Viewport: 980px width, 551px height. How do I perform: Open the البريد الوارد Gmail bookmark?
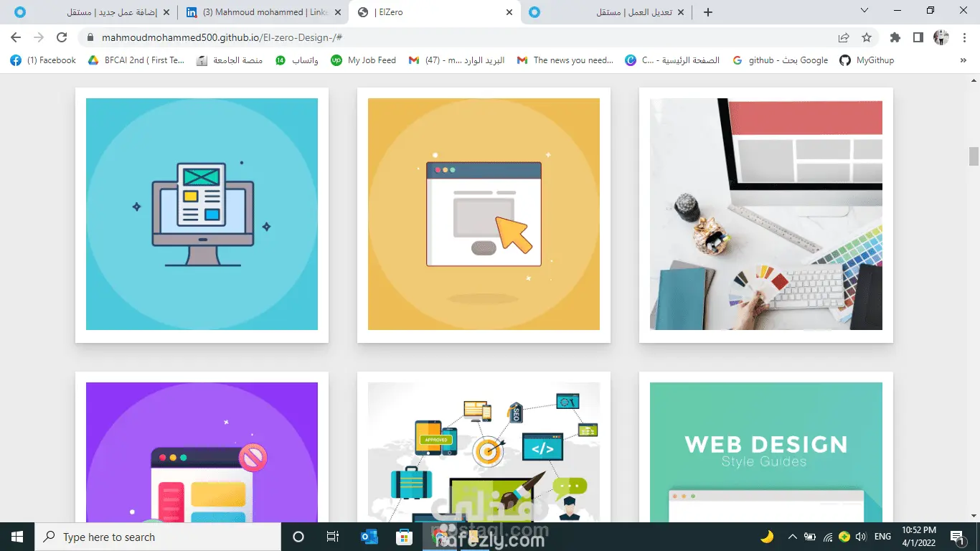pyautogui.click(x=456, y=60)
